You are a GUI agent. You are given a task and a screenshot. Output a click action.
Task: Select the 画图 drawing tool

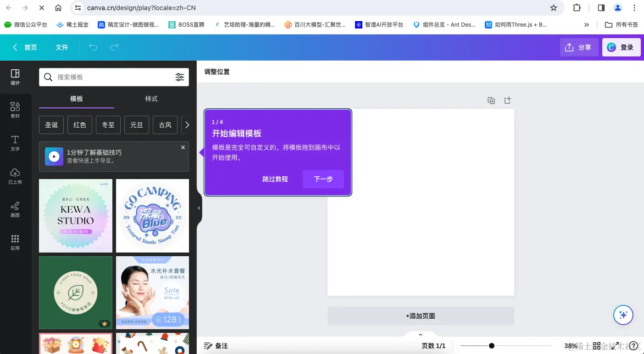click(15, 209)
